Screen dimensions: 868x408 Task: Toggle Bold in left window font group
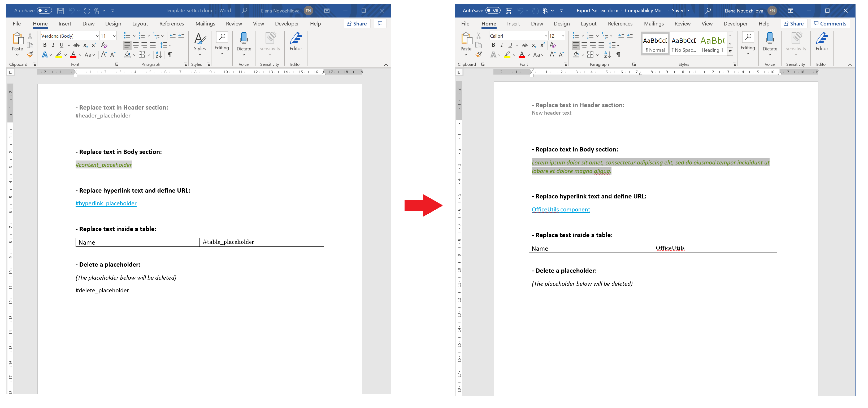tap(45, 45)
